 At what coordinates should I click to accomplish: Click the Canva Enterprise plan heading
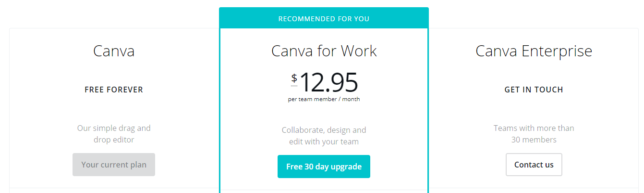[534, 51]
